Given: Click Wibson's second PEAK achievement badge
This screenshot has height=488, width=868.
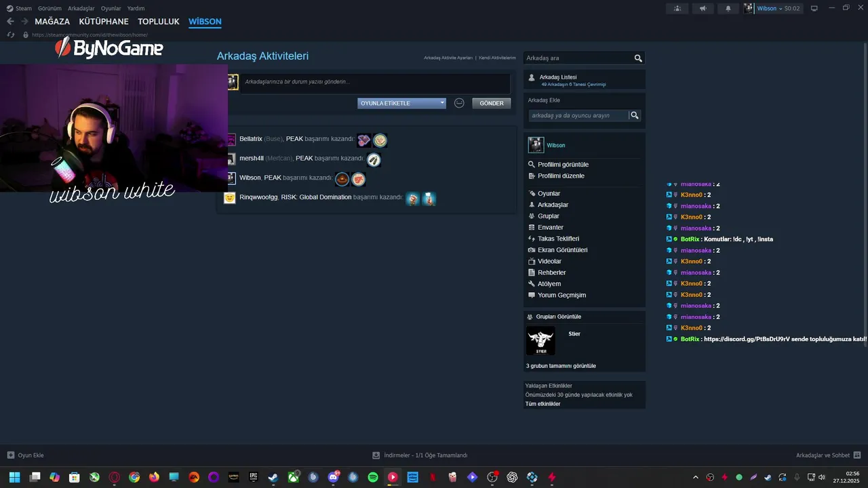Looking at the screenshot, I should point(359,179).
